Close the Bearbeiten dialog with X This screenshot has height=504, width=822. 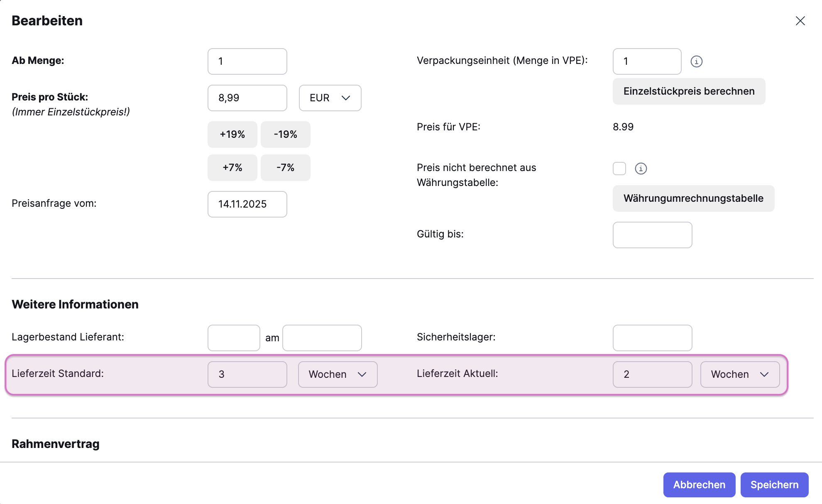[800, 21]
